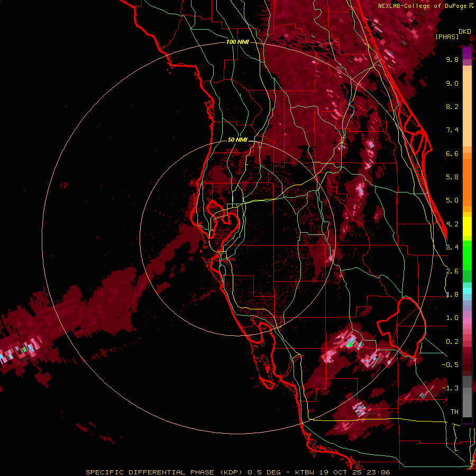The width and height of the screenshot is (476, 476).
Task: Click the 1.0 scale value
Action: coord(452,318)
